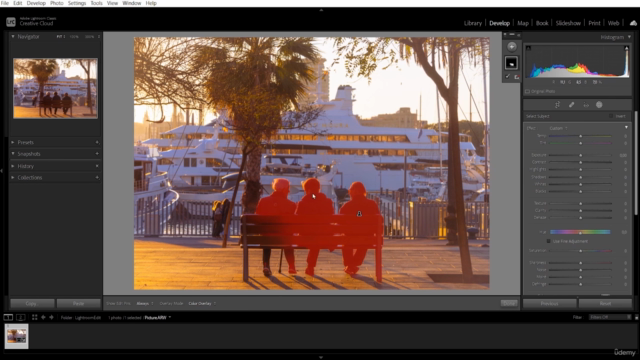Click the Exposure slider handle
This screenshot has width=640, height=360.
pos(580,156)
